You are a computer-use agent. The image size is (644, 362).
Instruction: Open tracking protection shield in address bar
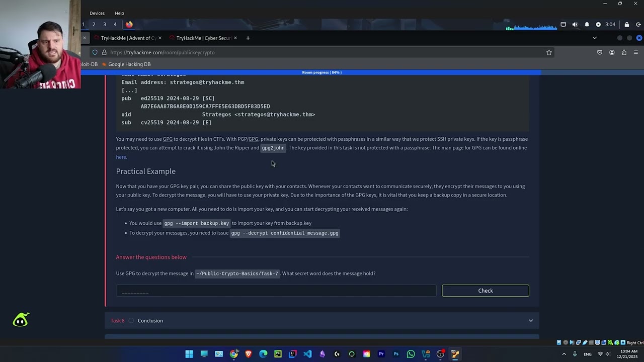point(95,52)
